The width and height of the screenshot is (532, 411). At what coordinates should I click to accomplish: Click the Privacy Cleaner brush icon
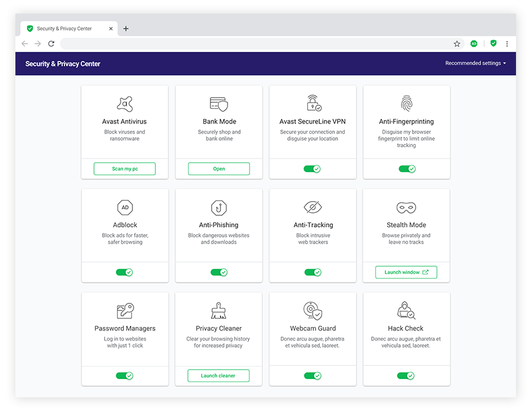click(x=219, y=310)
